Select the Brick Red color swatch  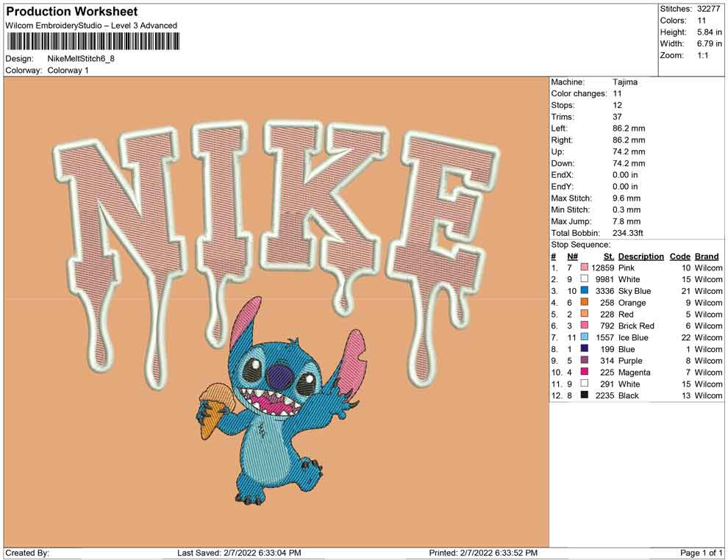pyautogui.click(x=585, y=326)
